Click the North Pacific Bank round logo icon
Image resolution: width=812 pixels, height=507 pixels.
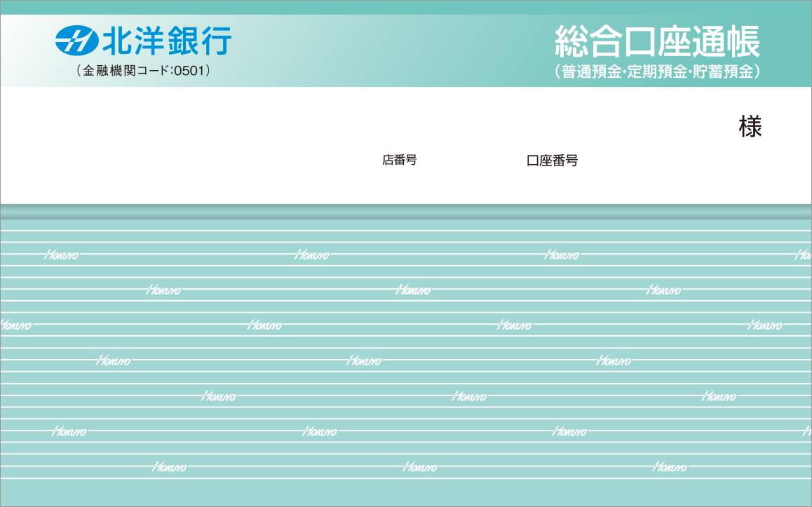76,41
